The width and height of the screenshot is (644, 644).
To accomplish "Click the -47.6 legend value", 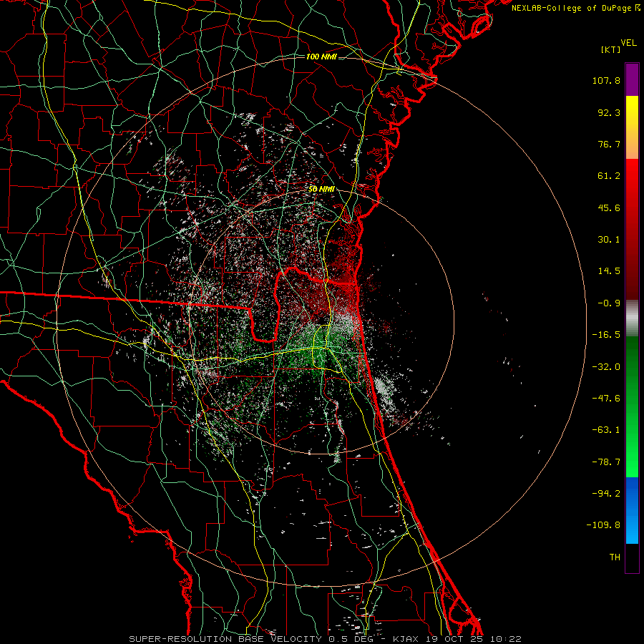I will click(x=606, y=399).
